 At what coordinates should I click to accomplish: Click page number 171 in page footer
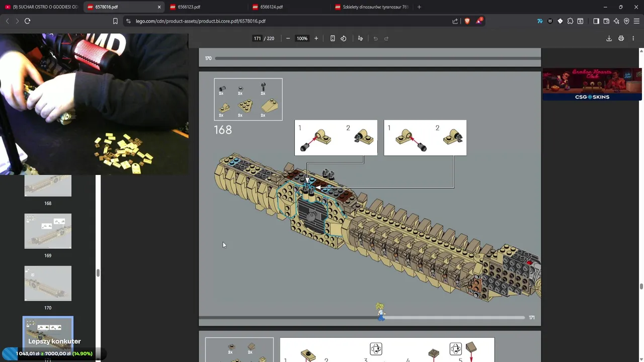click(x=532, y=317)
